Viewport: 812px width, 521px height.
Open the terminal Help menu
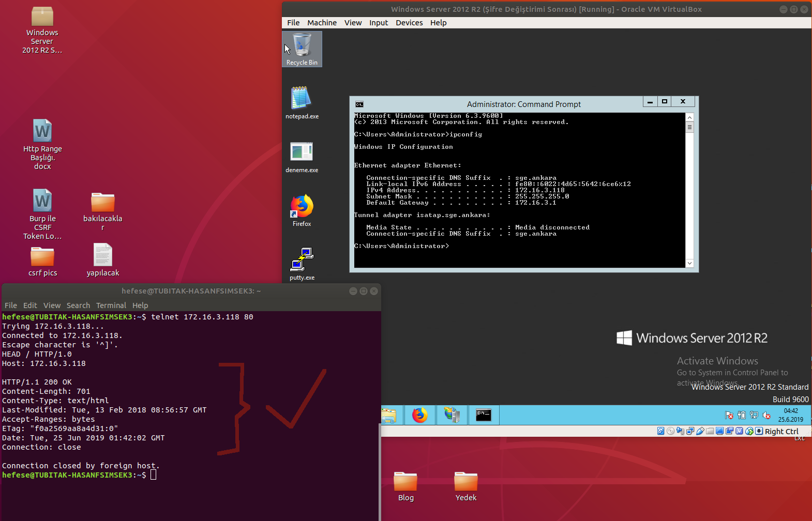140,305
